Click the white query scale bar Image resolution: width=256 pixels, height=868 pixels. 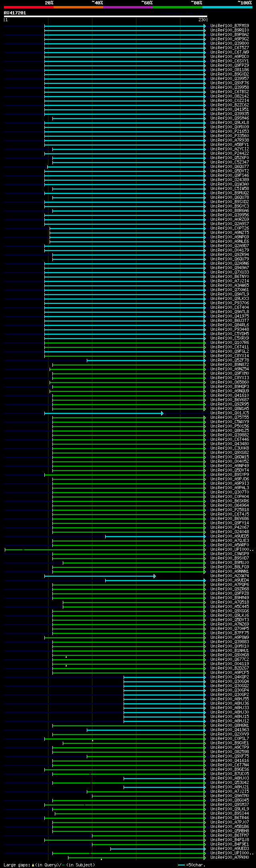point(105,16)
